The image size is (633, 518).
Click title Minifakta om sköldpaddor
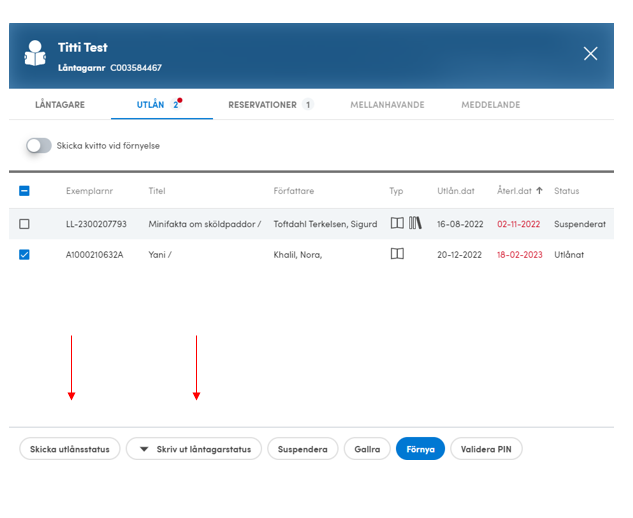click(204, 224)
